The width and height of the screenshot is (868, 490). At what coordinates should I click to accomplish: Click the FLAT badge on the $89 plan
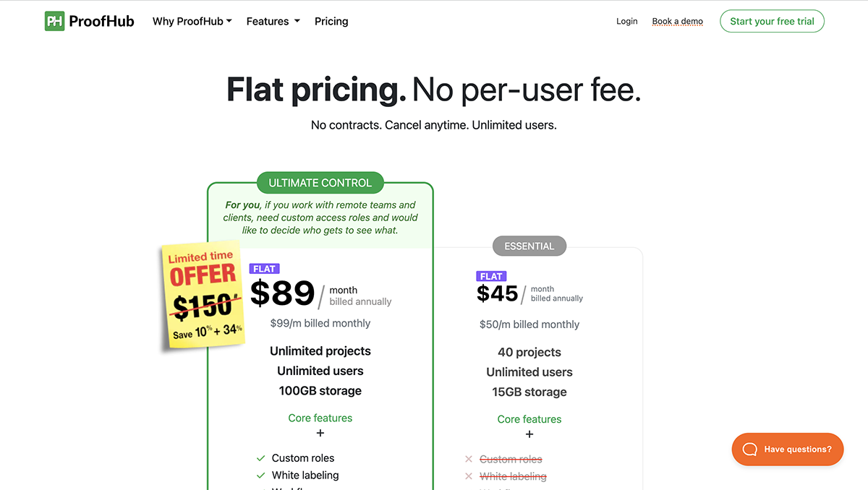pos(264,268)
